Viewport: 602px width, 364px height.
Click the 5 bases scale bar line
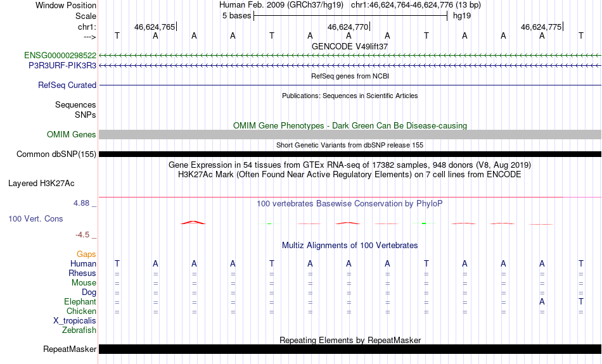point(350,16)
